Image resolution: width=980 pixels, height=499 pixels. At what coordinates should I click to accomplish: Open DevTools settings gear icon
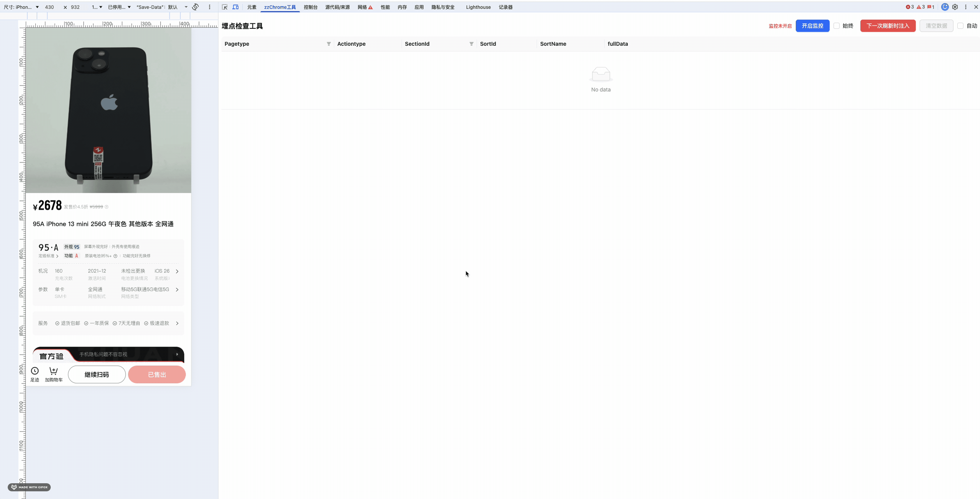(x=955, y=7)
